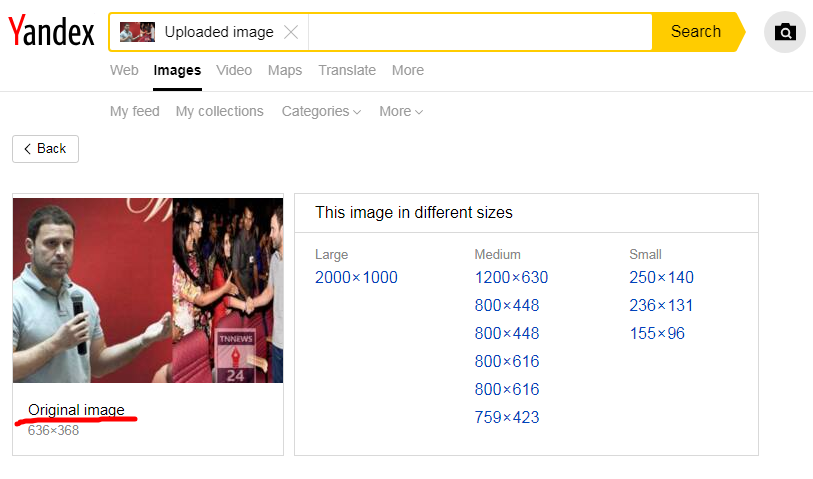Click the yellow Search button
The image size is (813, 479).
point(696,32)
